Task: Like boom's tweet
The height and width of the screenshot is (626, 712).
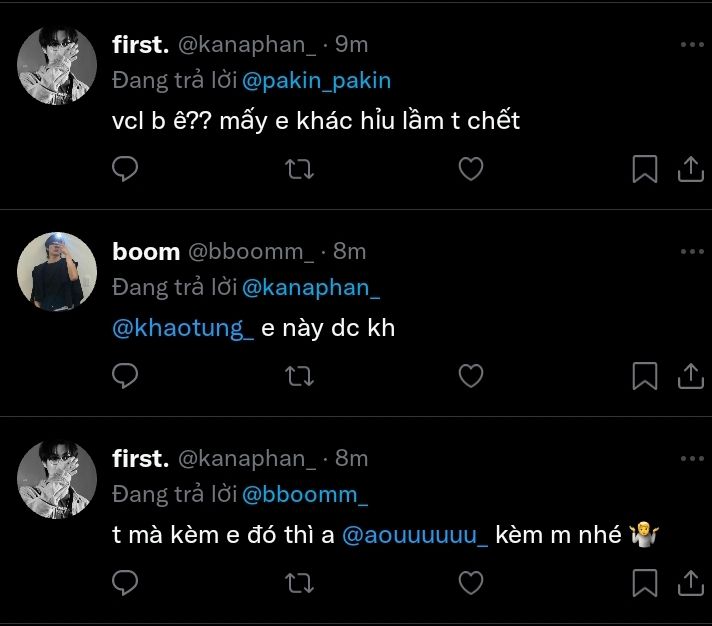Action: coord(470,376)
